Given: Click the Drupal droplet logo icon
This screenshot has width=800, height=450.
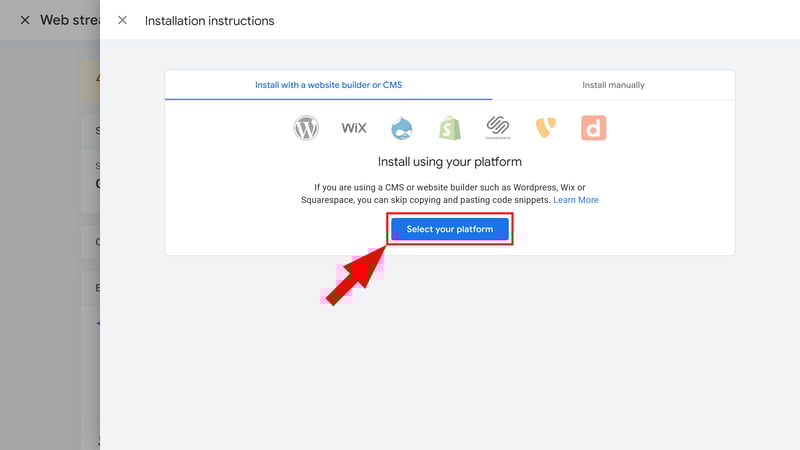Looking at the screenshot, I should point(402,128).
